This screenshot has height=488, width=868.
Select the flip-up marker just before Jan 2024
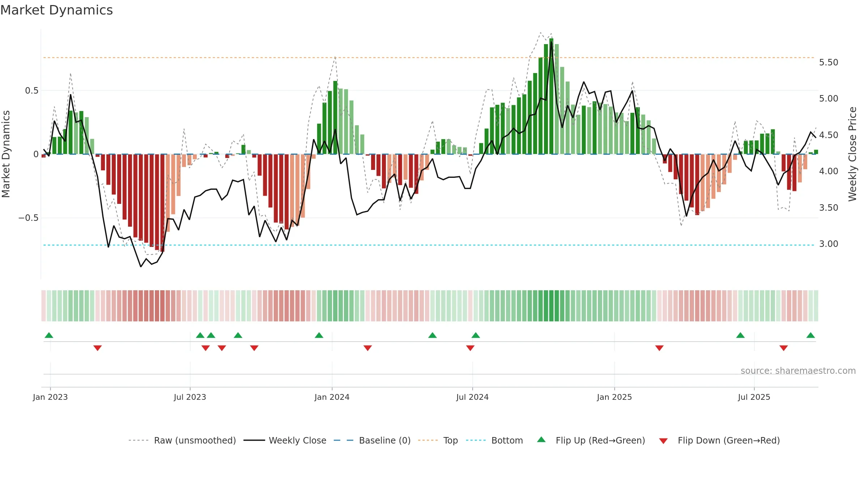[x=319, y=335]
